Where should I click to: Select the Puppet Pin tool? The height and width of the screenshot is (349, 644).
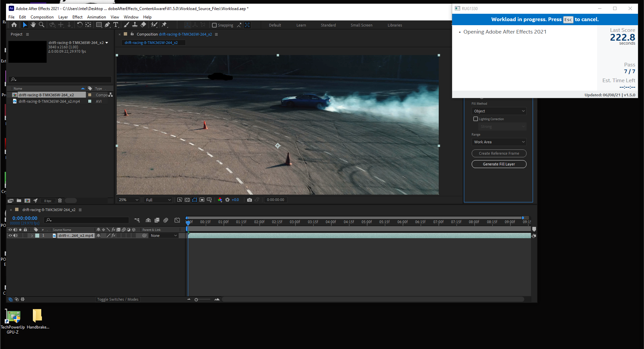[164, 25]
